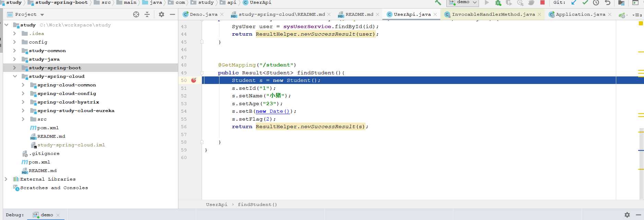This screenshot has height=220, width=644.
Task: Toggle code fold marker at line 49
Action: 202,73
